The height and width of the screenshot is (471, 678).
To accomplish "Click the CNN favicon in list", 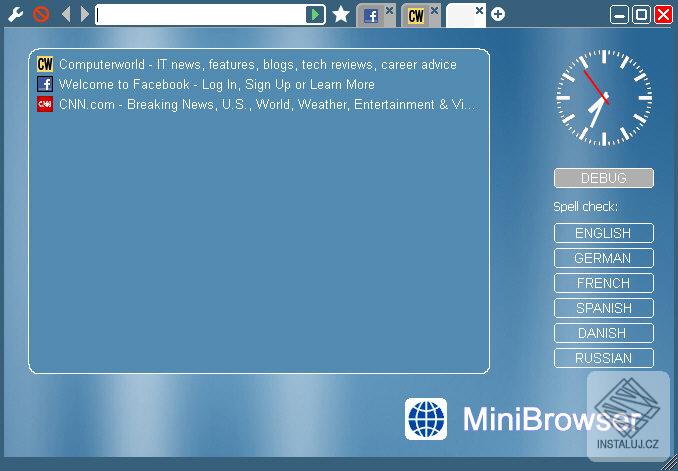I will point(45,104).
